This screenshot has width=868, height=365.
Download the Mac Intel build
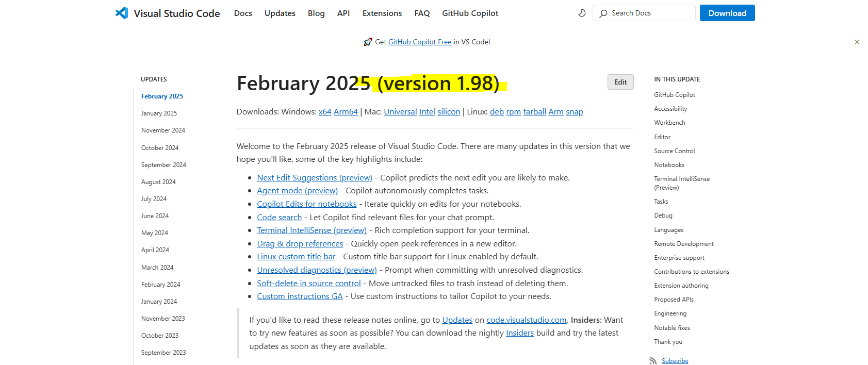coord(427,112)
